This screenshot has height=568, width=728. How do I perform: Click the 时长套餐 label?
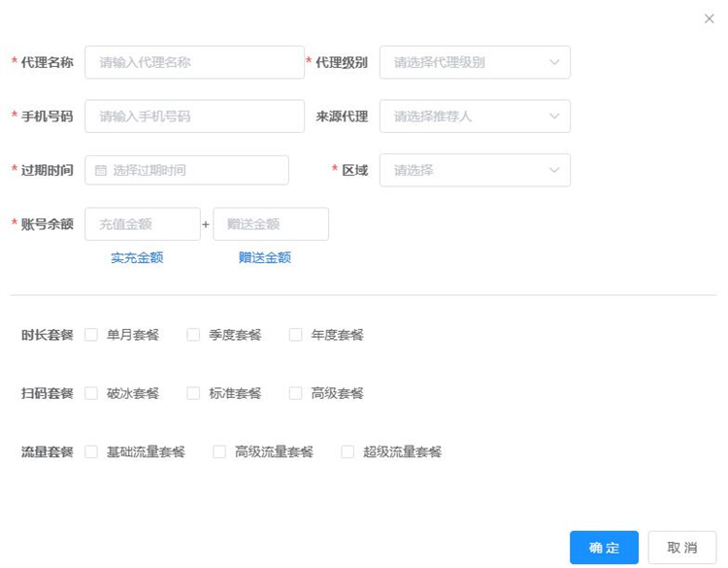(47, 335)
